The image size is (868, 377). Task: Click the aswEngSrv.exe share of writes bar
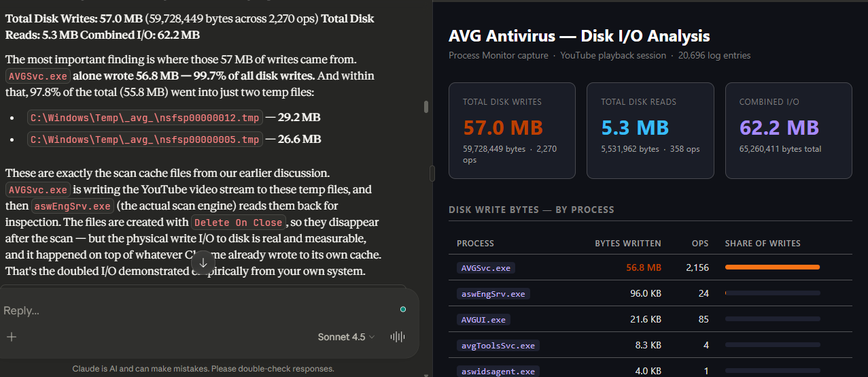pos(772,293)
